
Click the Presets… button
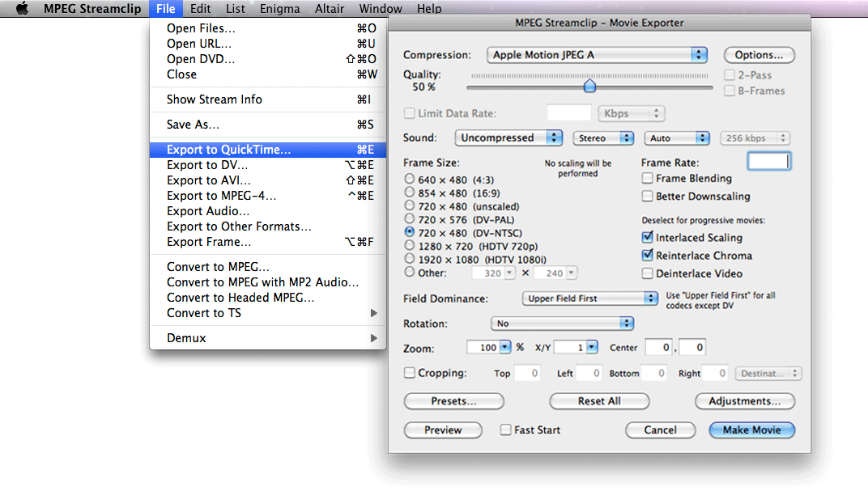point(454,401)
